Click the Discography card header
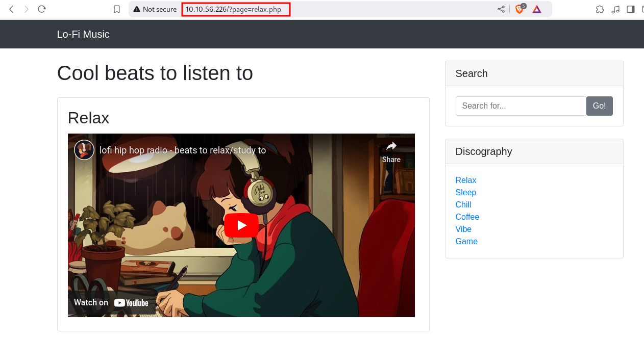The width and height of the screenshot is (644, 339). click(534, 151)
